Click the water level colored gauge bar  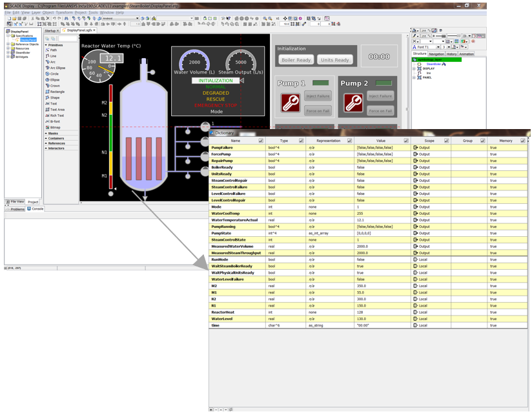[112, 136]
